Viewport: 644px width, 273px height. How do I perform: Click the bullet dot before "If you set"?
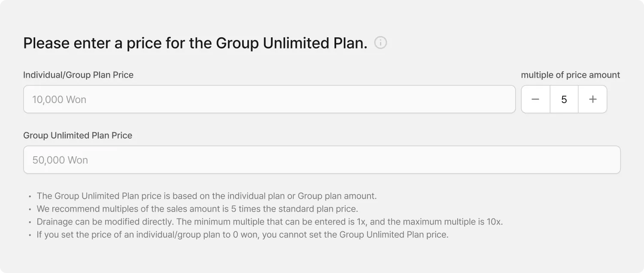tap(30, 235)
